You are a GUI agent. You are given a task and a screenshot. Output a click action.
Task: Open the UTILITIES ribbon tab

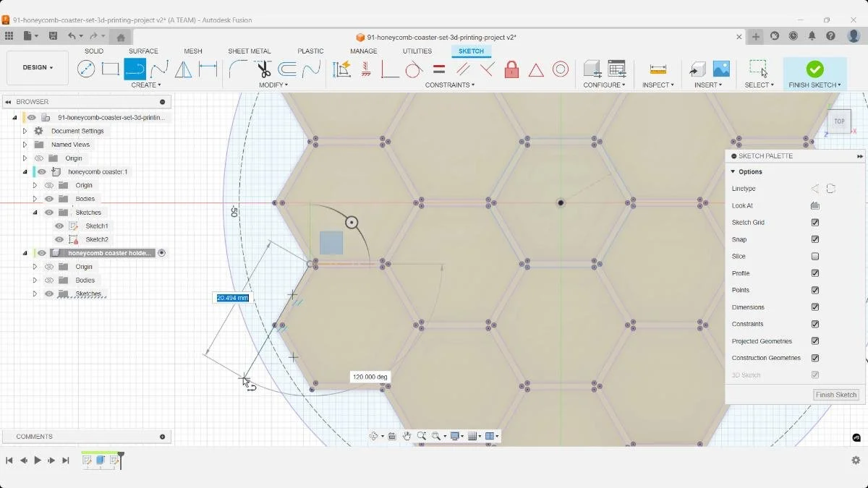tap(417, 51)
